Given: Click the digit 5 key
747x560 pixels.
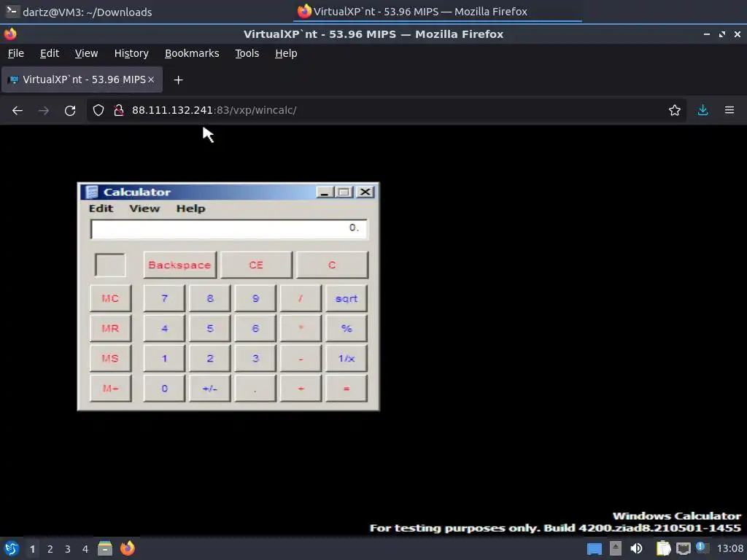Looking at the screenshot, I should click(209, 328).
